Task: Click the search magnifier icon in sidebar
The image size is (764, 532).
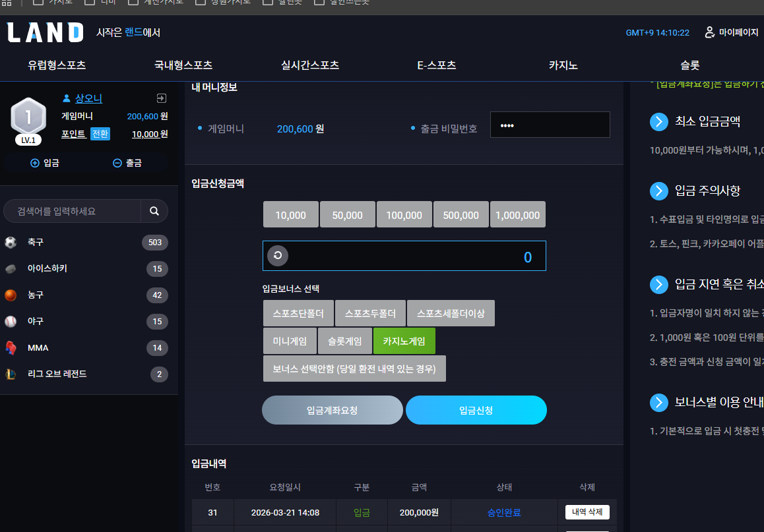Action: tap(154, 211)
